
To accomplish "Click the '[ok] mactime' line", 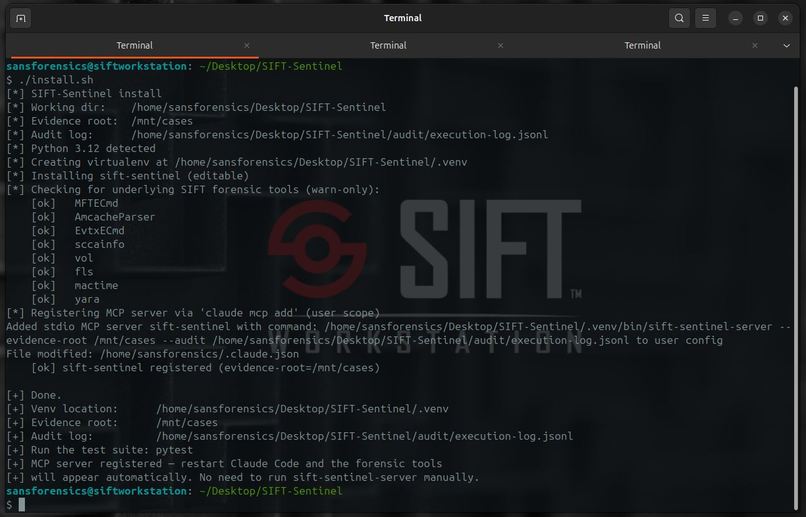I will pyautogui.click(x=75, y=286).
